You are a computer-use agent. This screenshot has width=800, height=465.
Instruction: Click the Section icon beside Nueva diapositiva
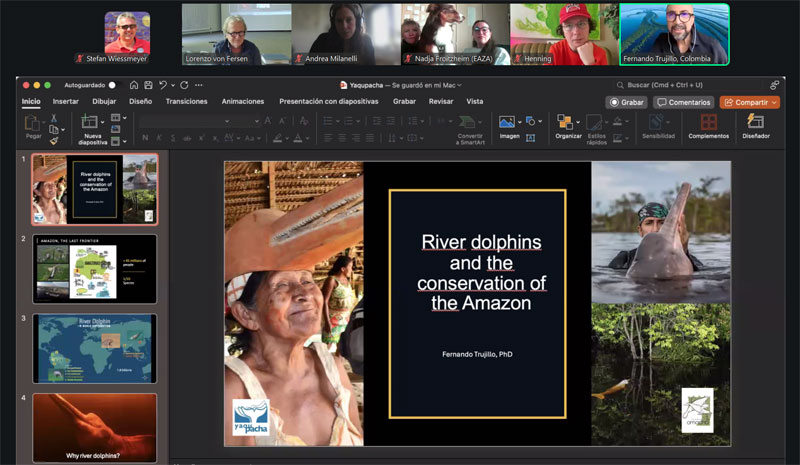pos(116,141)
